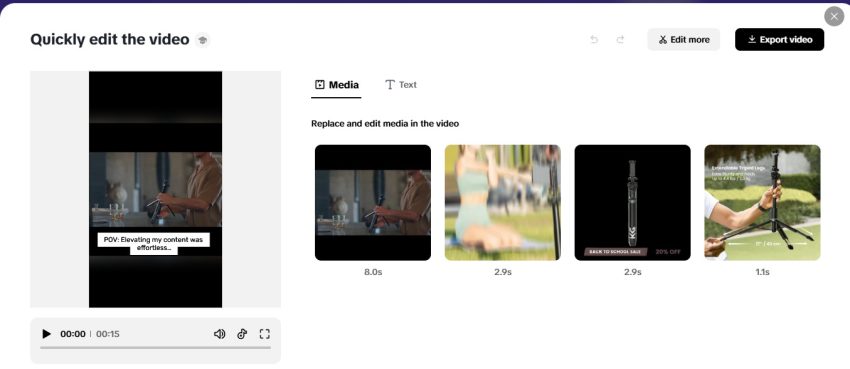Close the quick edit dialog
Viewport: 850px width, 369px height.
click(x=834, y=16)
